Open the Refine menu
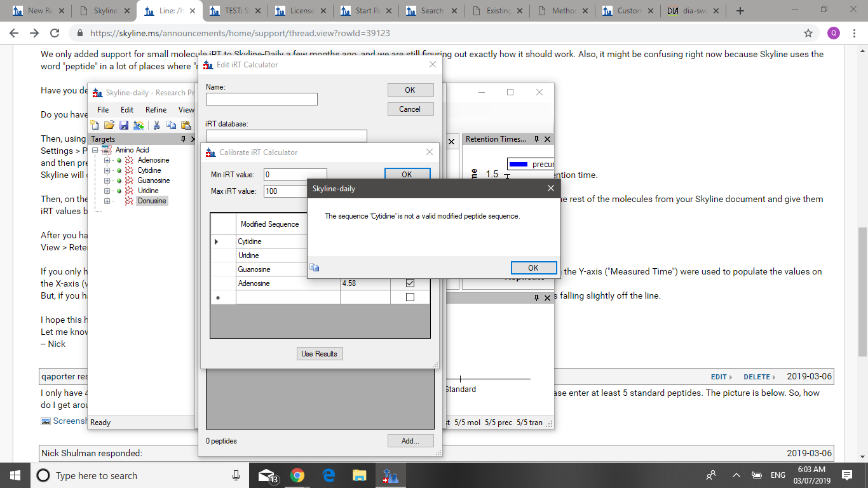 pyautogui.click(x=156, y=110)
